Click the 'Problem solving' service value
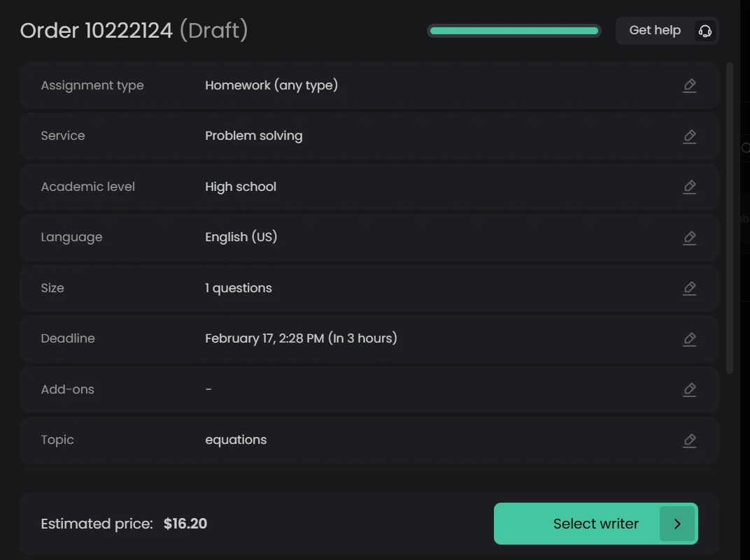Viewport: 750px width, 560px height. point(253,136)
